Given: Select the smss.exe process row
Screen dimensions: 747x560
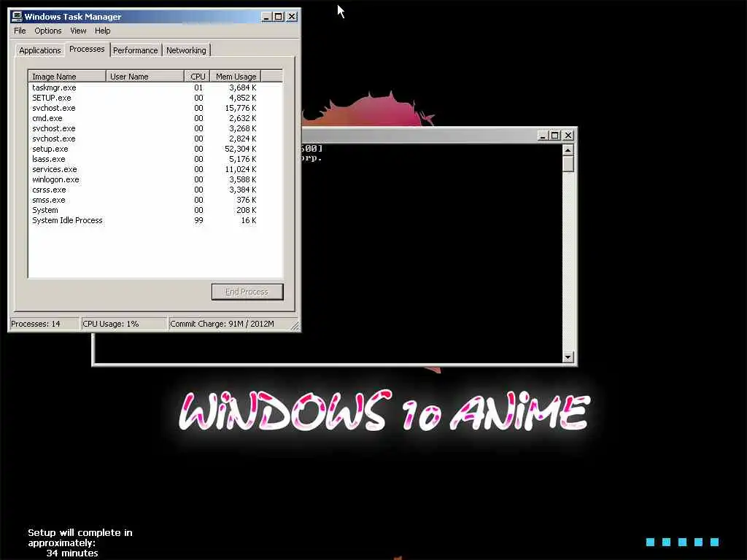Looking at the screenshot, I should (x=155, y=200).
